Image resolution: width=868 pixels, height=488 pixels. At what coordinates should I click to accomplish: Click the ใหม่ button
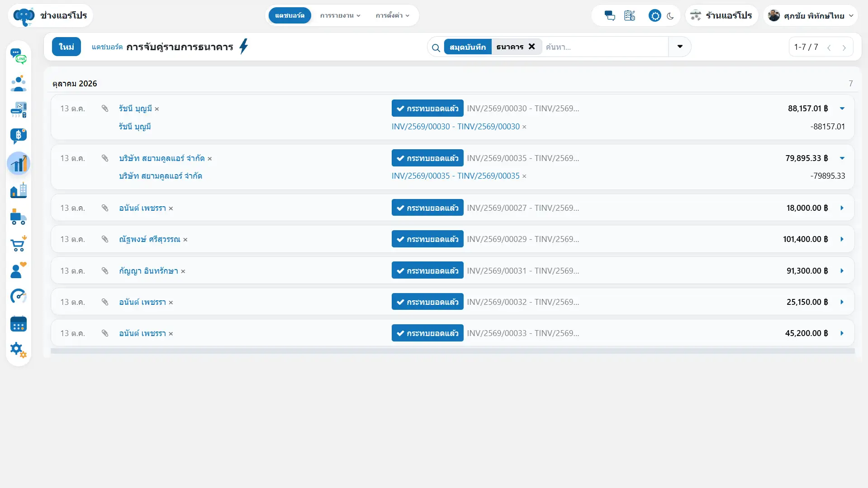66,47
